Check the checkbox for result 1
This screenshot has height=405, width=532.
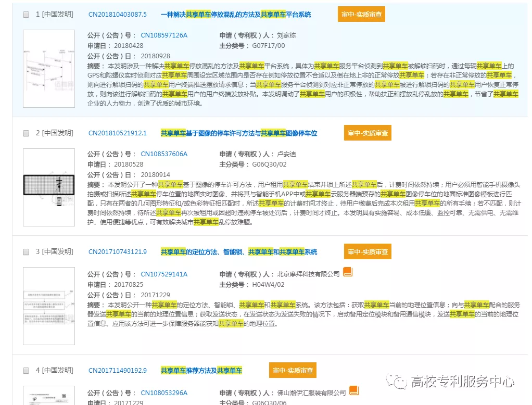coord(26,16)
